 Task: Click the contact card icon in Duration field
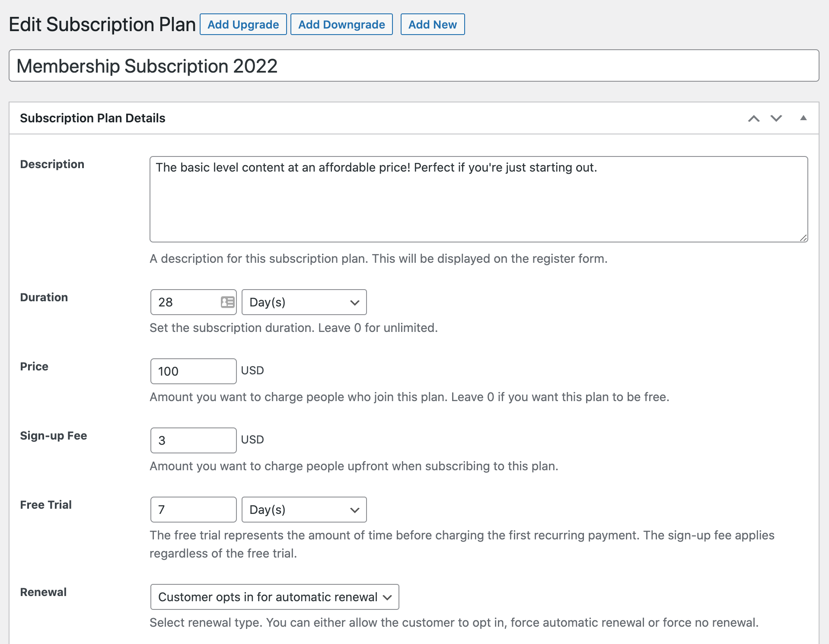(x=227, y=302)
